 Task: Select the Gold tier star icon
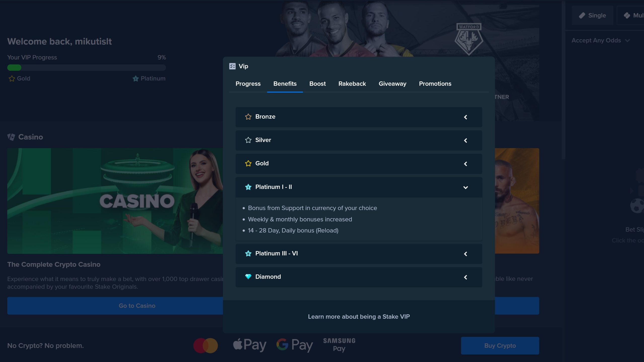tap(248, 163)
